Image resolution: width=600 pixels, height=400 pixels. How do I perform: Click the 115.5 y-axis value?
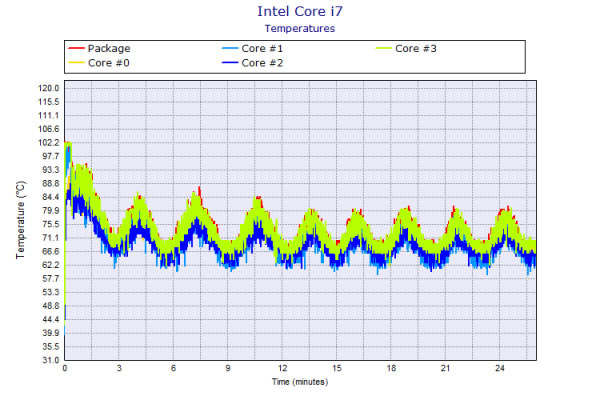pyautogui.click(x=49, y=102)
